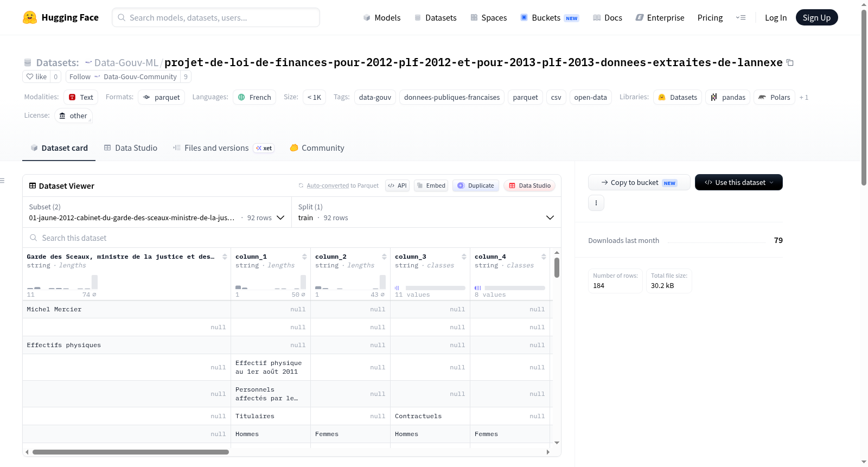
Task: Focus the search models, datasets, users field
Action: pyautogui.click(x=216, y=17)
